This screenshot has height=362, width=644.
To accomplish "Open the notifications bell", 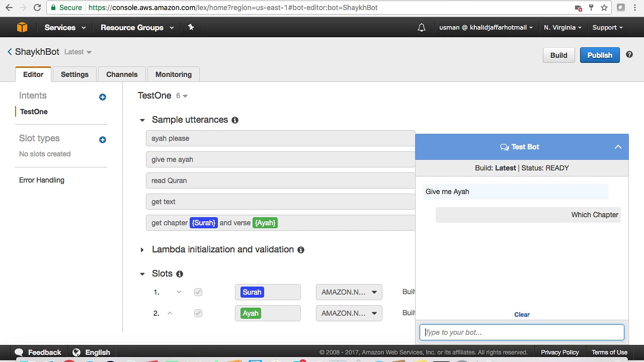I will 422,28.
